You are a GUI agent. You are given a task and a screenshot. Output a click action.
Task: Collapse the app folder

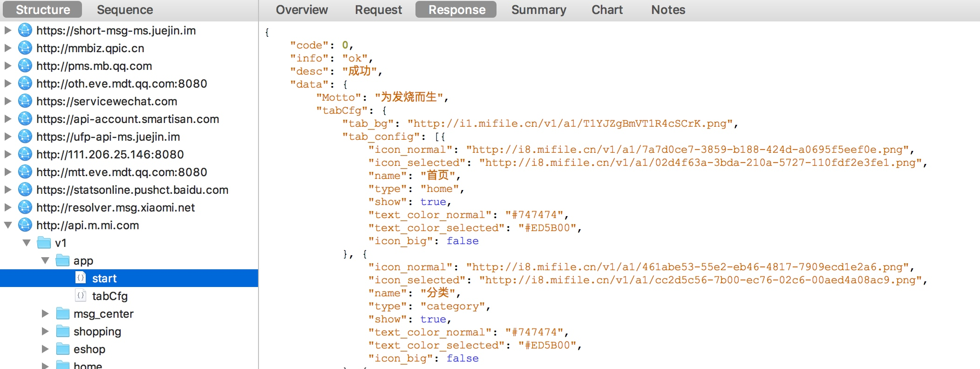[45, 260]
